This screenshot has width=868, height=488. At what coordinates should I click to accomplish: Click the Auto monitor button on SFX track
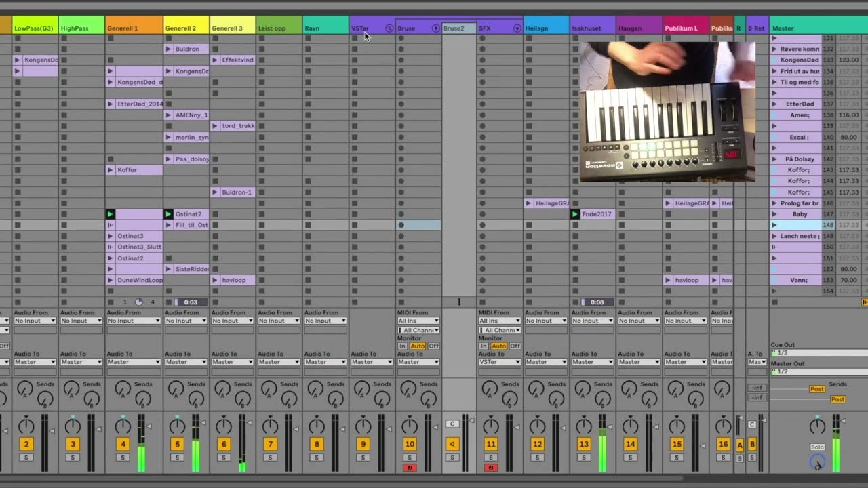coord(499,346)
